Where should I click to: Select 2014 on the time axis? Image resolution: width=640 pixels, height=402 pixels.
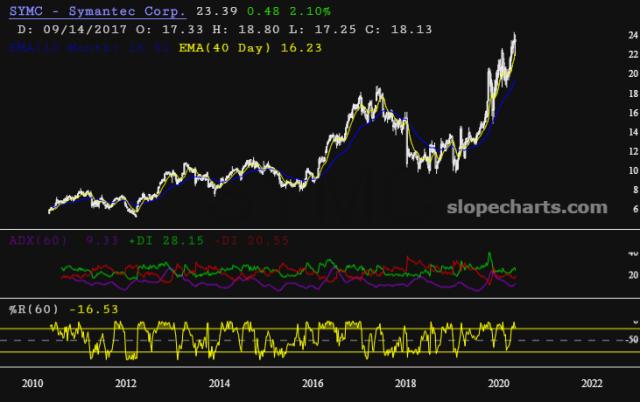219,383
